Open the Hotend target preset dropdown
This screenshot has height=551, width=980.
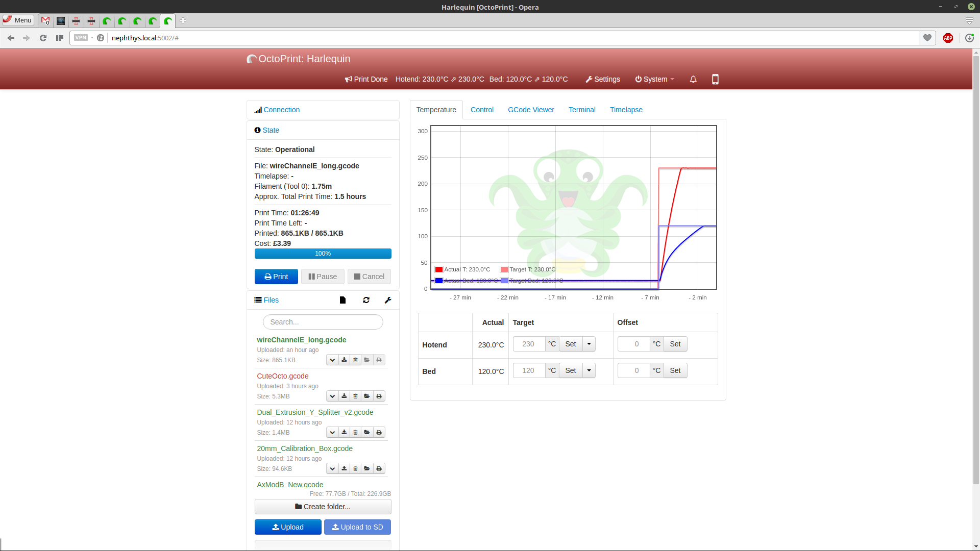(x=589, y=344)
